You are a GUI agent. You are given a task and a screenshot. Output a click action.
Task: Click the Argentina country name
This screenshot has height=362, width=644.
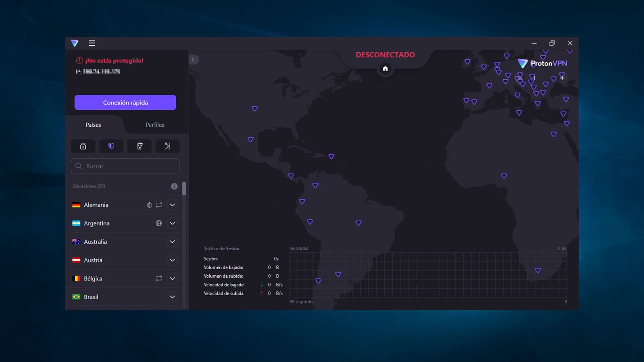[x=97, y=223]
